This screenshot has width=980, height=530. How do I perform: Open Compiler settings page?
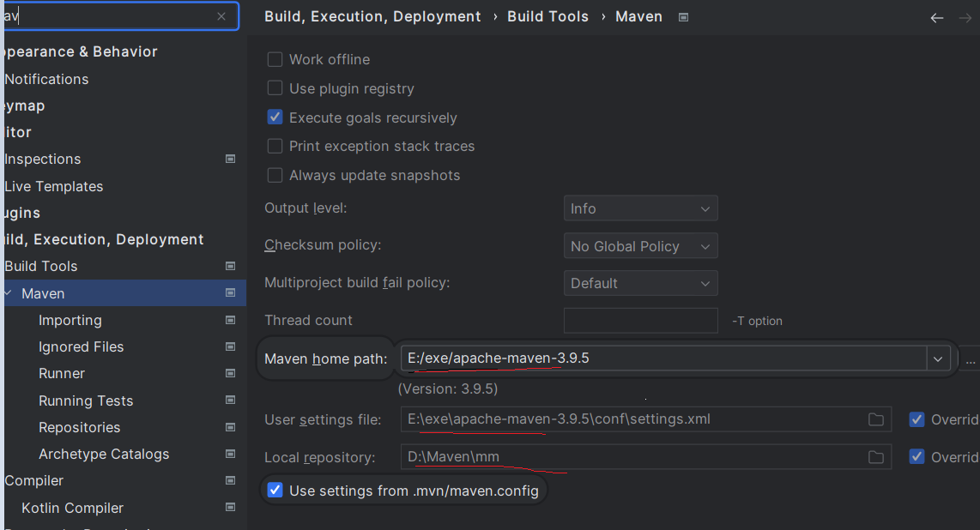pyautogui.click(x=33, y=480)
